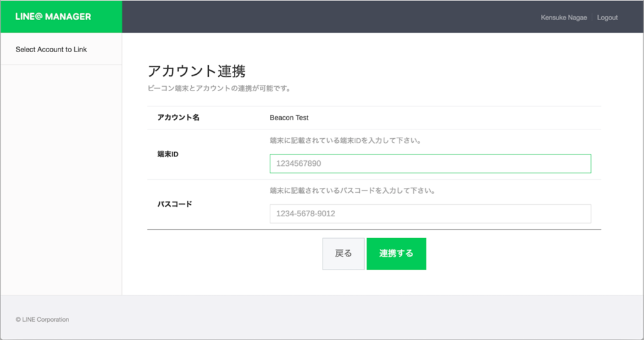Click the 戻る back button
This screenshot has width=644, height=340.
343,253
